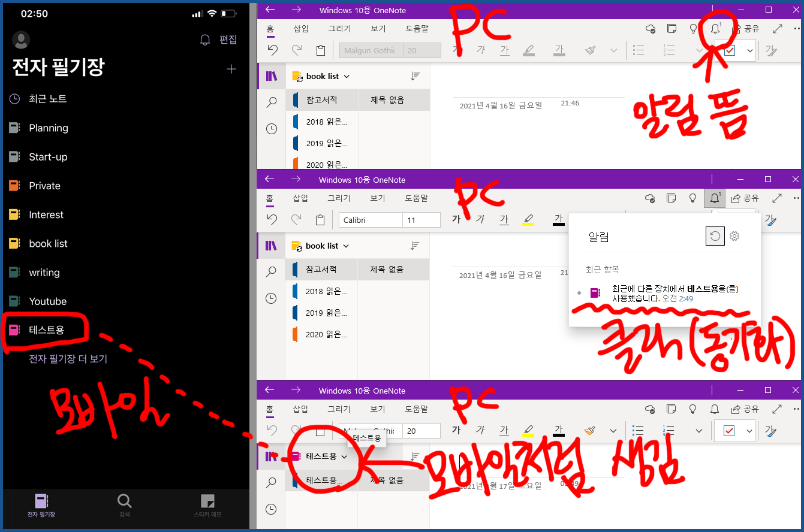The image size is (804, 532).
Task: Open 도움말 tab in top PC window
Action: [417, 28]
